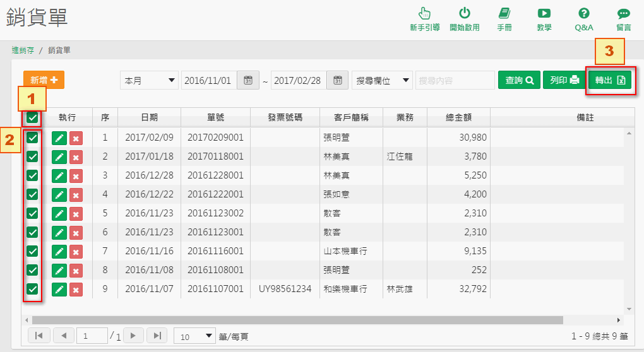Viewport: 644px width, 352px height.
Task: Go to 進銷存 breadcrumb link
Action: [23, 50]
